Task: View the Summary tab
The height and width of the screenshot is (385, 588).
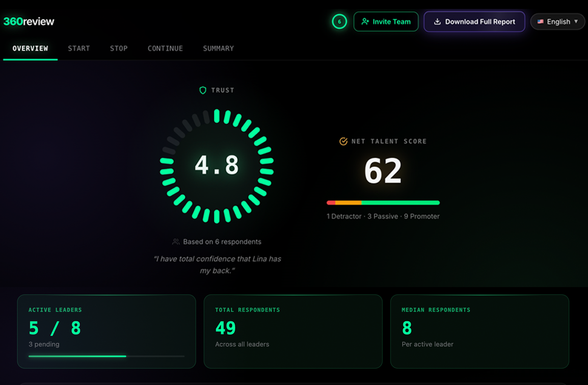Action: click(x=218, y=48)
